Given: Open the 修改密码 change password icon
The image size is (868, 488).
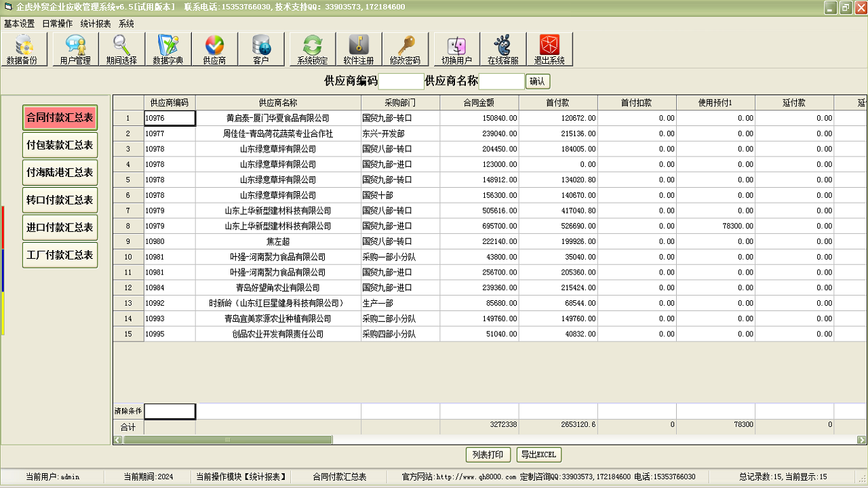Looking at the screenshot, I should (405, 49).
